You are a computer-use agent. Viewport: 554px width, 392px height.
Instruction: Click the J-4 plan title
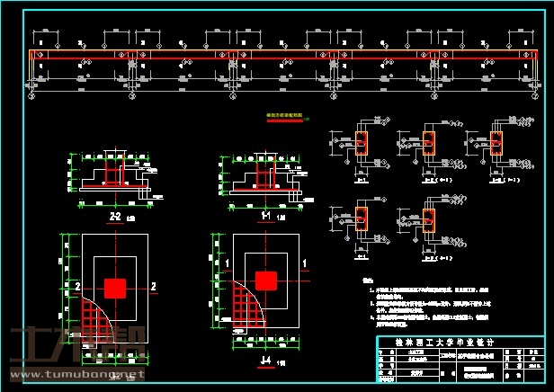(265, 361)
